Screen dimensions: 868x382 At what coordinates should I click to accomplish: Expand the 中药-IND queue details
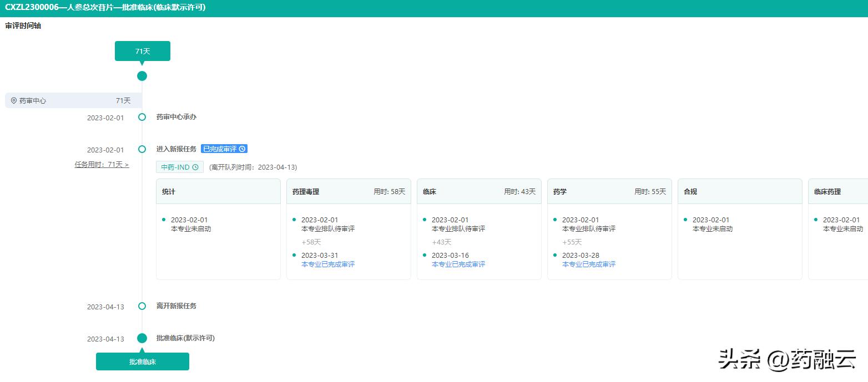[x=179, y=166]
